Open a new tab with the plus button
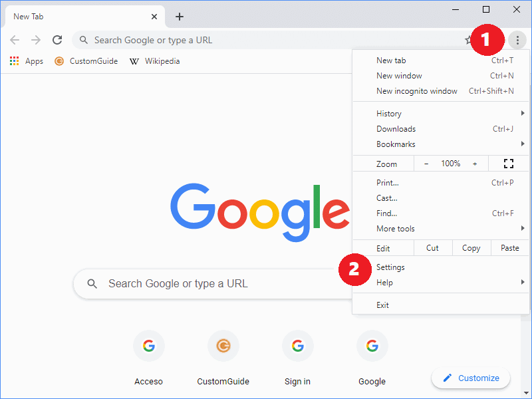Viewport: 532px width, 399px height. 180,17
